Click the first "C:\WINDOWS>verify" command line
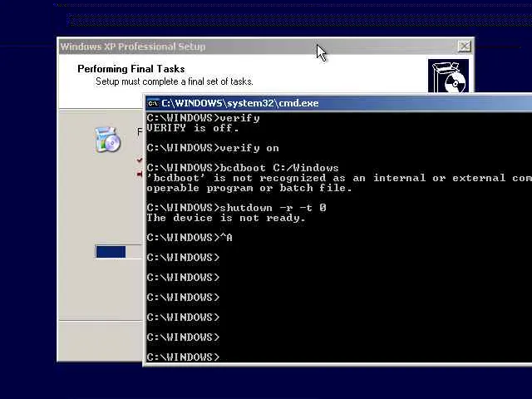The width and height of the screenshot is (532, 399). [x=203, y=118]
